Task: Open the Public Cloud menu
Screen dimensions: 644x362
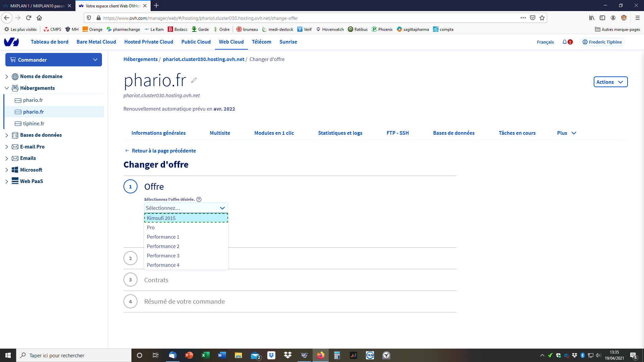Action: click(196, 42)
